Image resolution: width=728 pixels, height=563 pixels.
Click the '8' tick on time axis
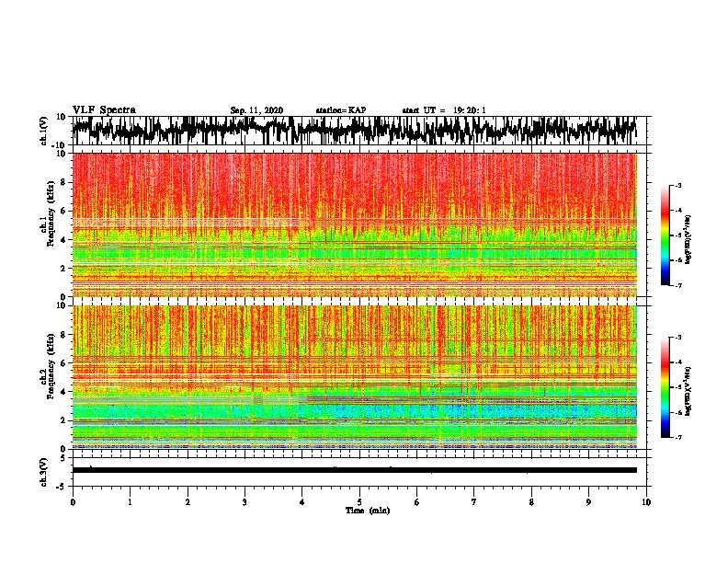click(x=531, y=502)
